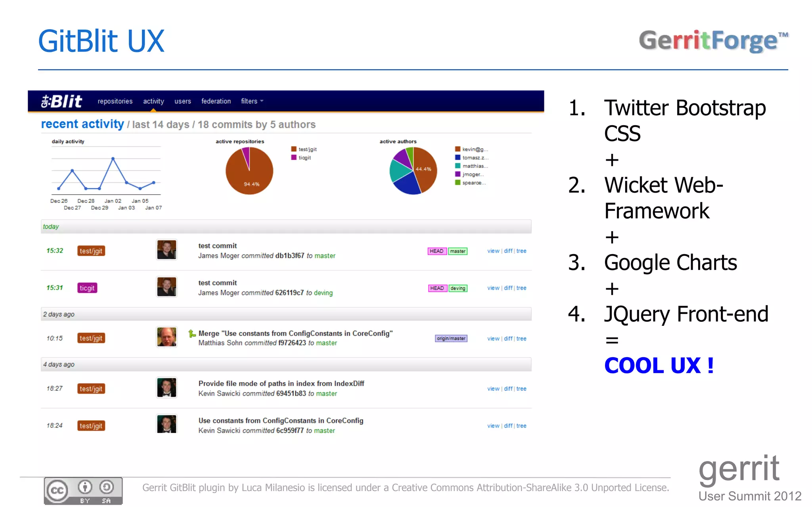
Task: Open the users menu item
Action: coord(183,101)
